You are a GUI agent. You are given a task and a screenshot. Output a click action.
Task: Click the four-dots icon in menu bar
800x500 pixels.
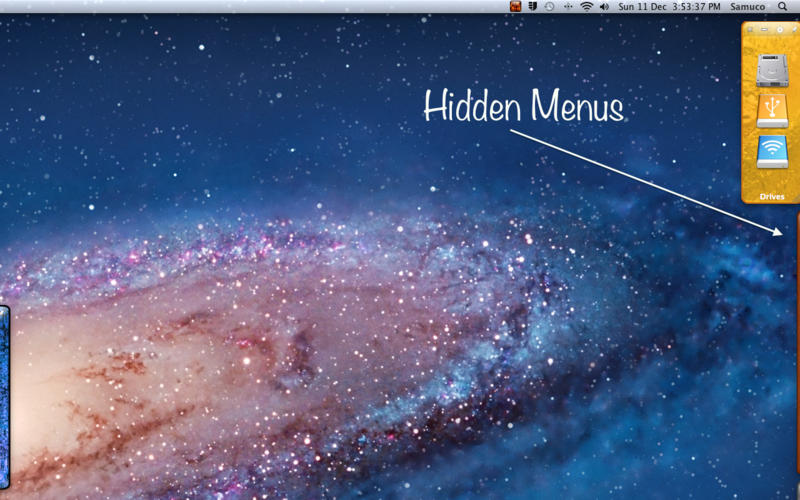click(x=567, y=7)
